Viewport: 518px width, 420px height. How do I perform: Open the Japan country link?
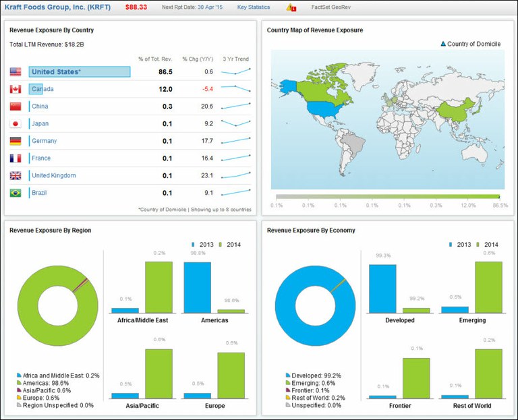coord(40,123)
